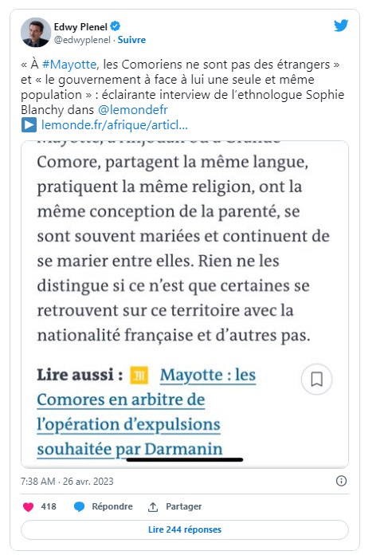Click the Répondre label
Viewport: 392px width, 555px height.
(112, 506)
